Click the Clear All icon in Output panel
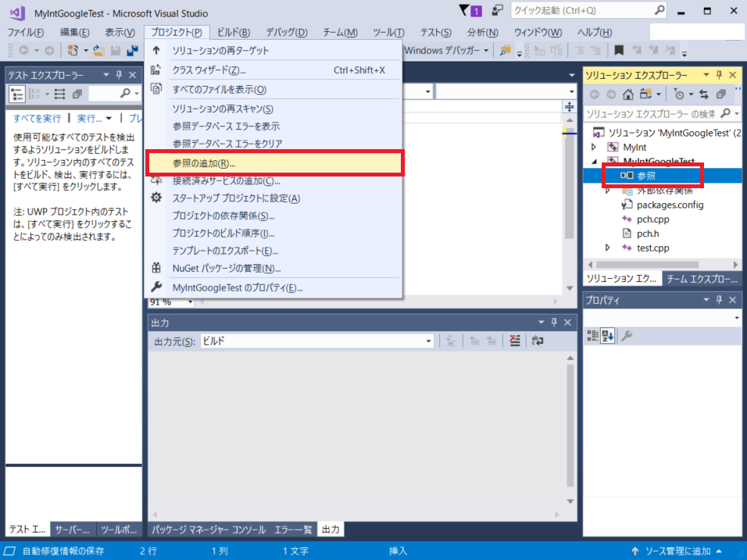This screenshot has width=747, height=560. [x=515, y=341]
